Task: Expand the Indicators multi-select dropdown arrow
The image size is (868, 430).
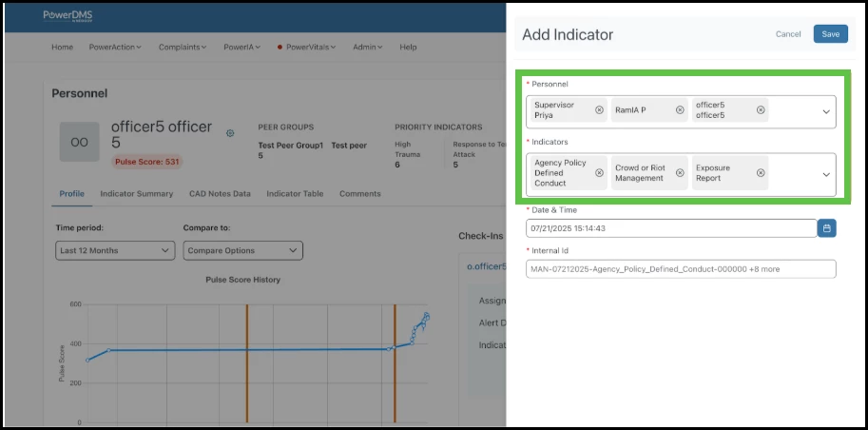Action: coord(826,174)
